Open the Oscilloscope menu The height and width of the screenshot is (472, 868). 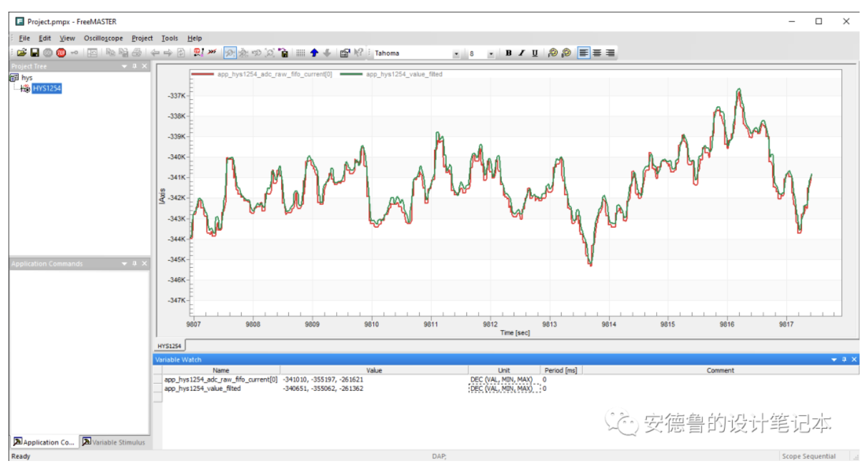point(103,38)
